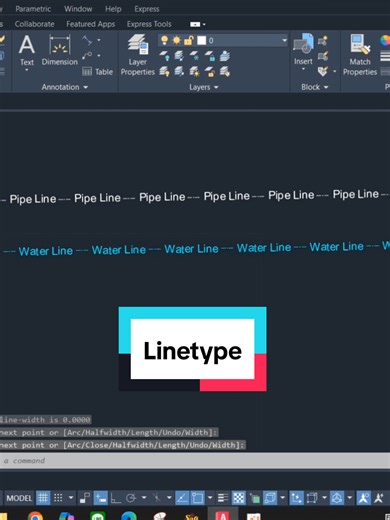This screenshot has height=520, width=390.
Task: Open the Help menu
Action: click(x=113, y=9)
